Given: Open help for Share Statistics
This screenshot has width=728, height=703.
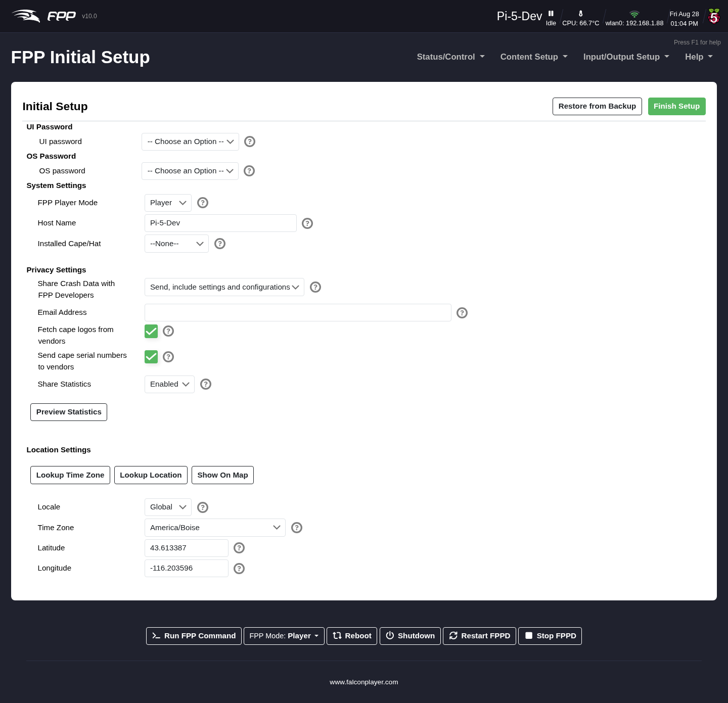Looking at the screenshot, I should pos(206,384).
